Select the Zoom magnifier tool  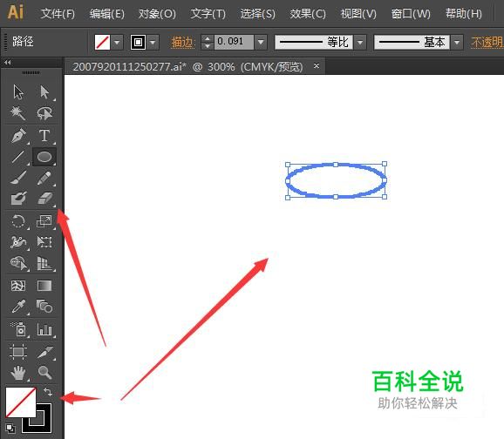point(44,373)
